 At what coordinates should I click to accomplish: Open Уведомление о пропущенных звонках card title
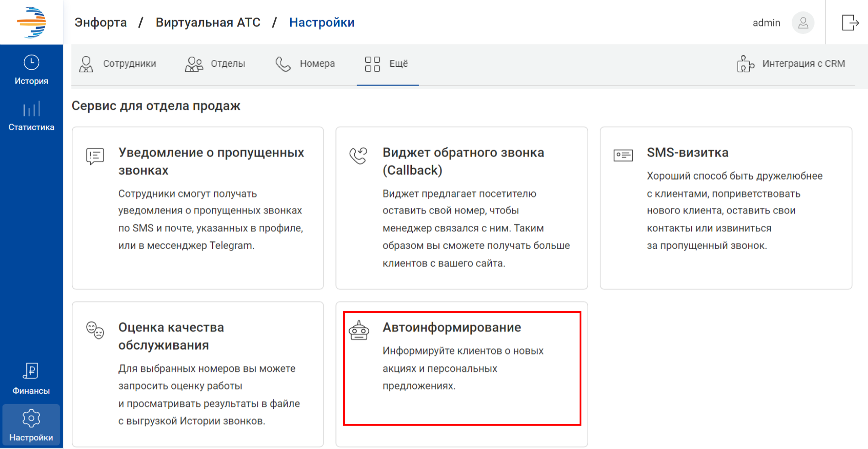[x=211, y=161]
